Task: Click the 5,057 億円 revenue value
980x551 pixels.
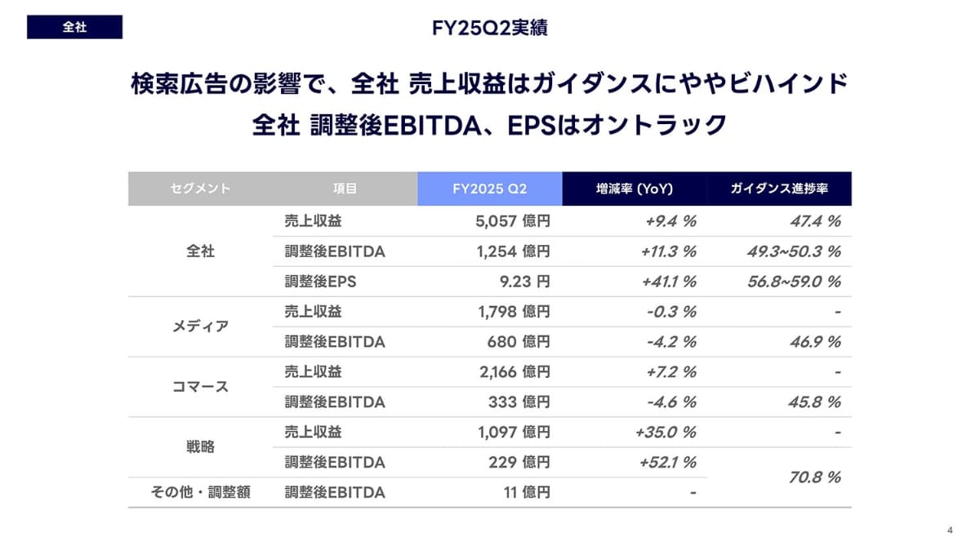Action: point(513,221)
